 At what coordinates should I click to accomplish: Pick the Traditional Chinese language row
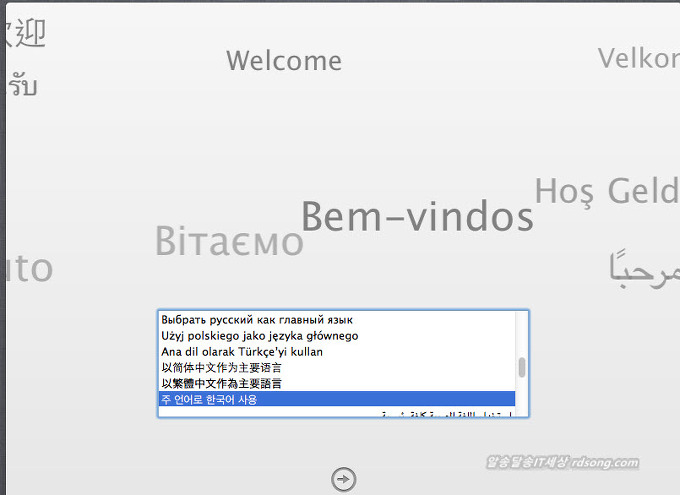(x=221, y=383)
